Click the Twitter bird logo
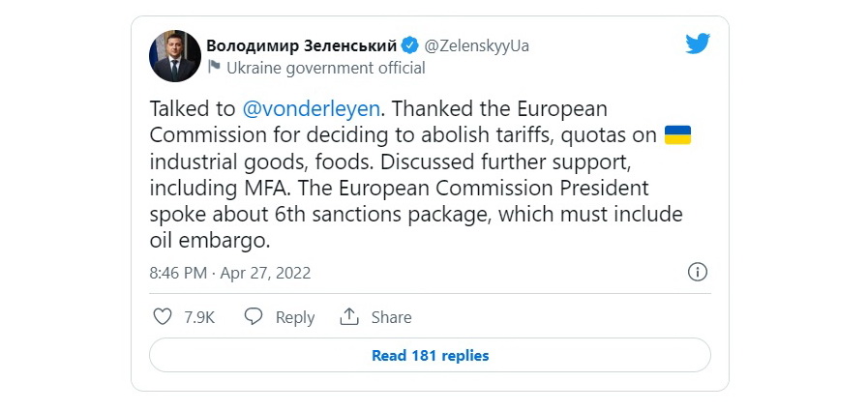 click(x=698, y=44)
